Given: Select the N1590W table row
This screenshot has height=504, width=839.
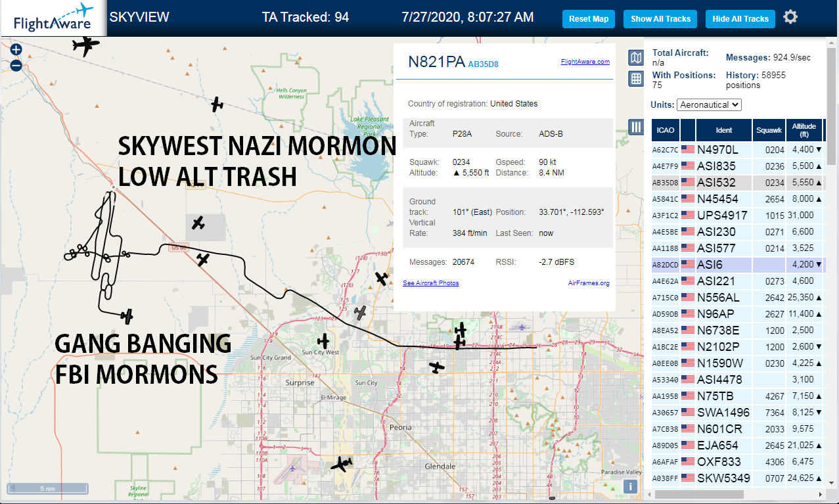Looking at the screenshot, I should [738, 363].
